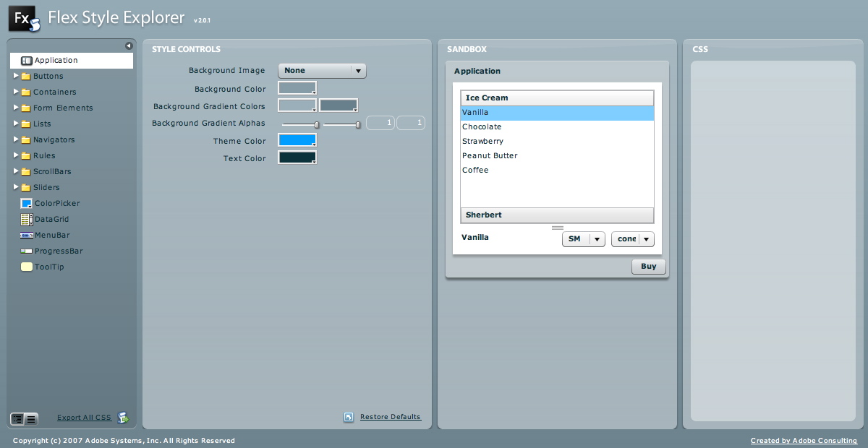Select the DataGrid component icon
This screenshot has width=868, height=448.
(x=27, y=220)
